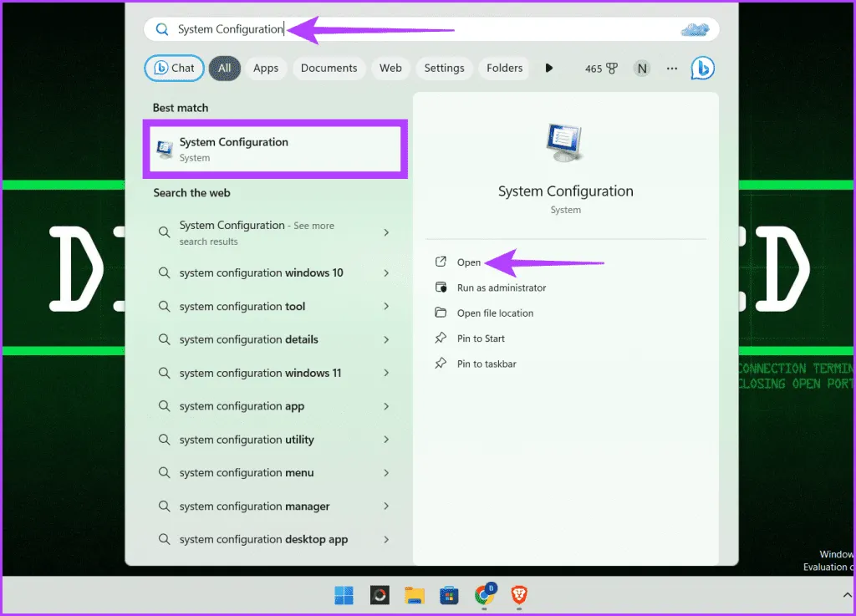This screenshot has width=856, height=616.
Task: Switch to the Apps filter tab
Action: pyautogui.click(x=266, y=69)
